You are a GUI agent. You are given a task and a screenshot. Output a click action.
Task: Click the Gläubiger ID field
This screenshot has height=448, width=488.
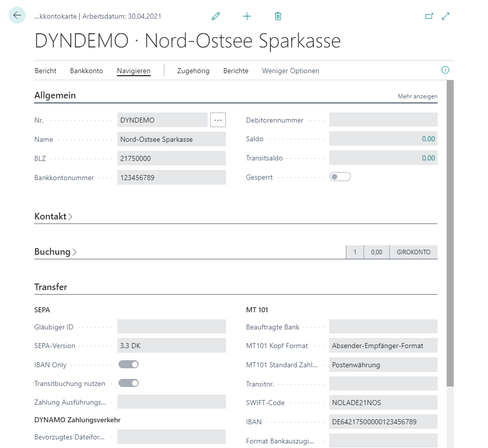(x=171, y=327)
